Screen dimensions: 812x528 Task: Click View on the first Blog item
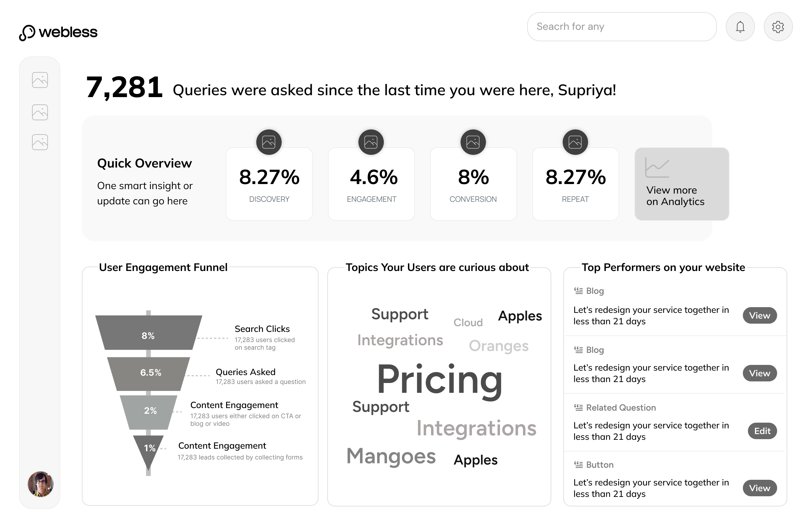tap(759, 315)
